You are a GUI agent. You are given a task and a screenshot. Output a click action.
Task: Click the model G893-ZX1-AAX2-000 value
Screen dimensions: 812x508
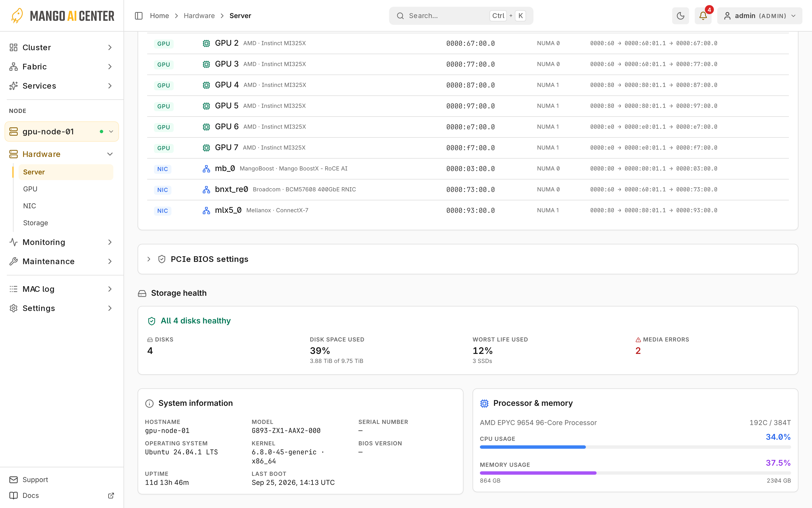[x=286, y=431]
